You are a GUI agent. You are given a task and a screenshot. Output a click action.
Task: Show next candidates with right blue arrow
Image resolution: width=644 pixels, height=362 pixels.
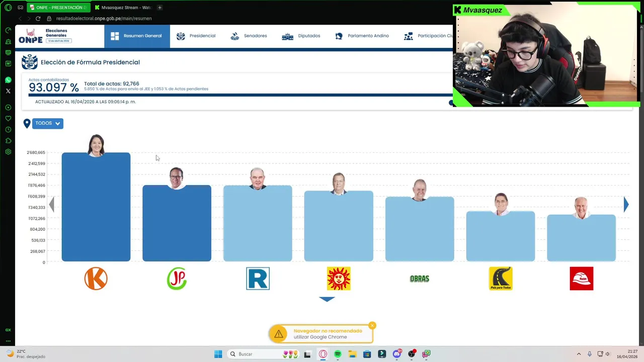tap(626, 204)
